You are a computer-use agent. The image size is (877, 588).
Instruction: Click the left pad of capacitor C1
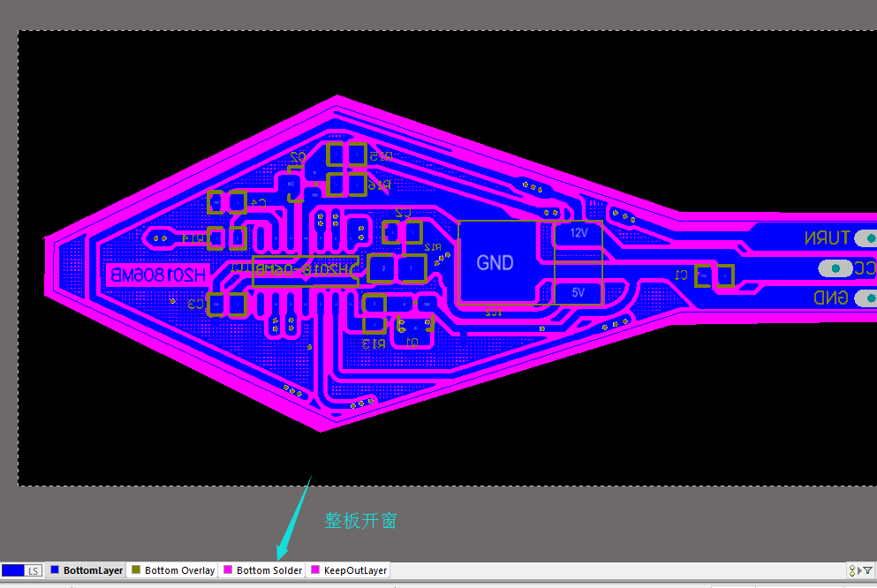pos(703,275)
